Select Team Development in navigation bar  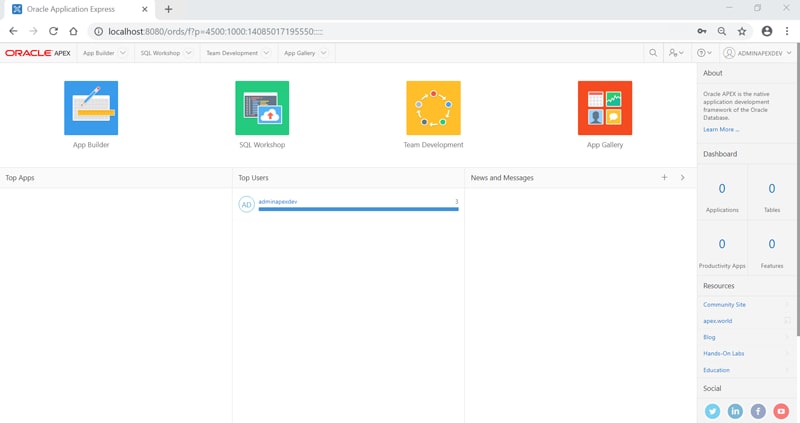click(232, 53)
